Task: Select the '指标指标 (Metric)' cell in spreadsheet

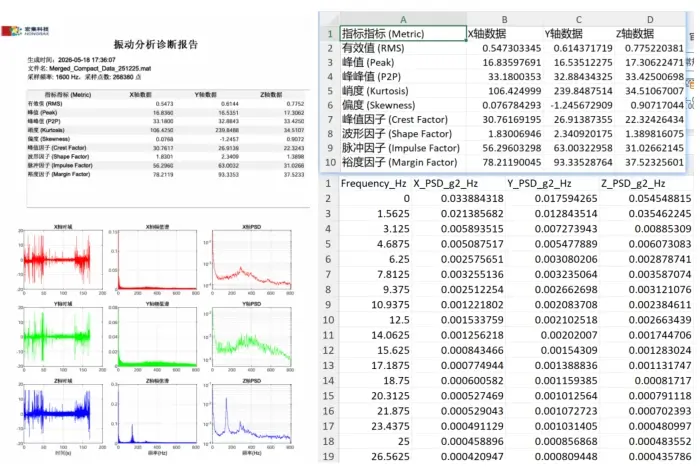Action: (403, 33)
